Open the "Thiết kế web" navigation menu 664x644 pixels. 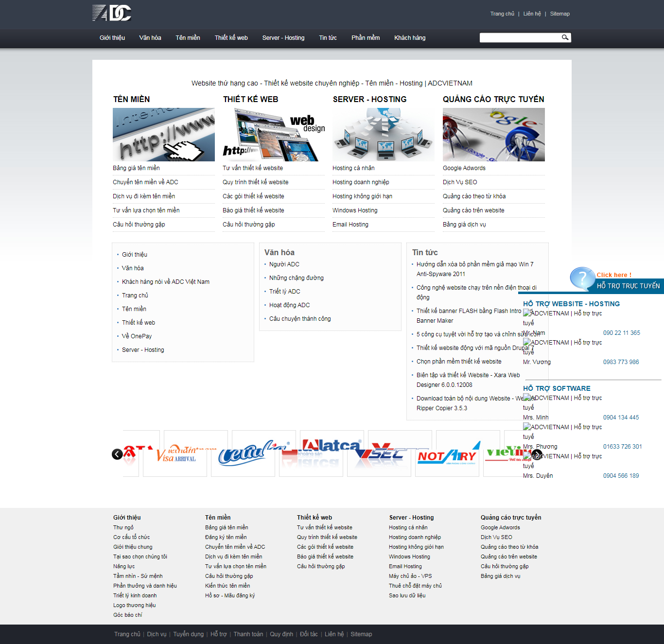(x=231, y=37)
